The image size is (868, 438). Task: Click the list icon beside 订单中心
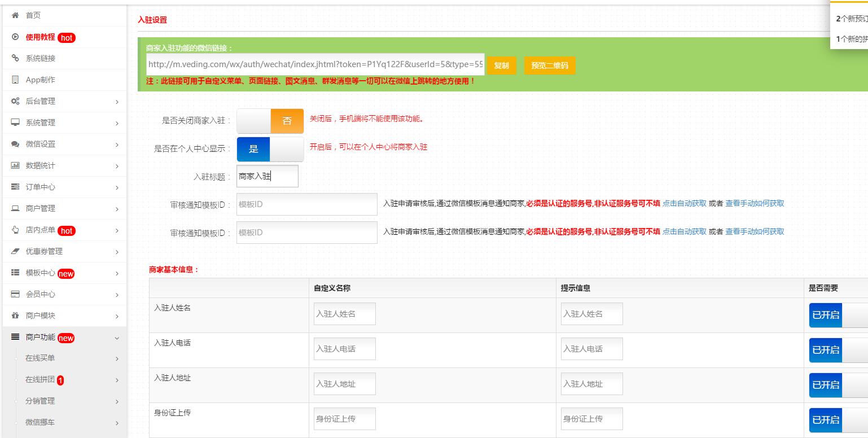tap(15, 187)
